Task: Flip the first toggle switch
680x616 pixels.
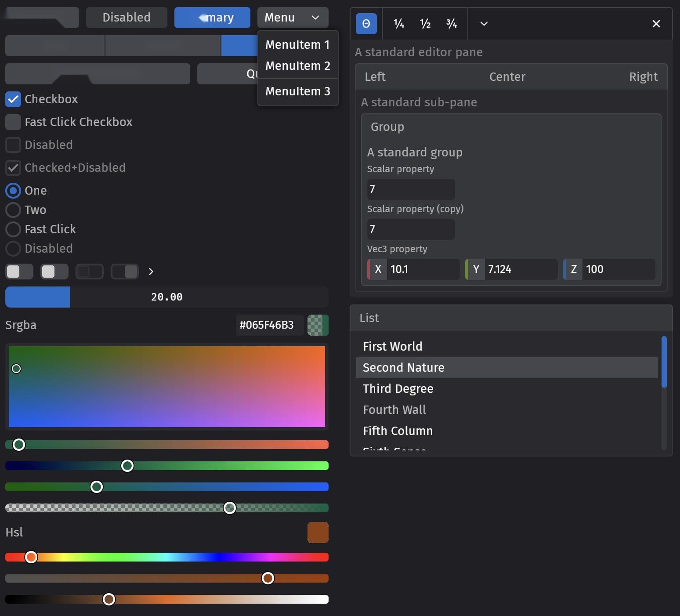Action: click(x=19, y=272)
